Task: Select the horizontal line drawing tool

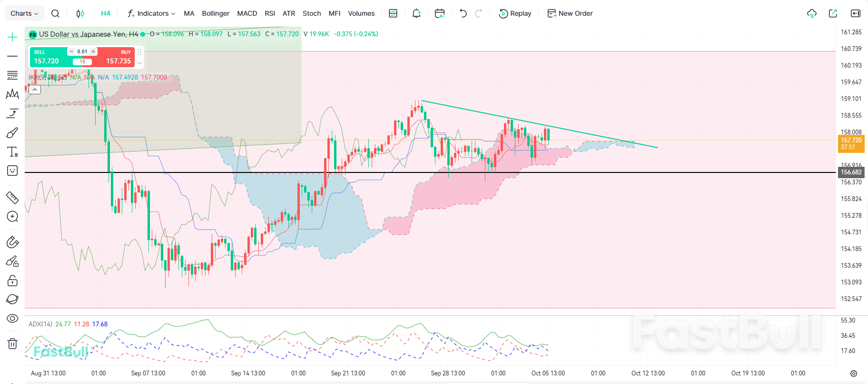Action: tap(12, 56)
